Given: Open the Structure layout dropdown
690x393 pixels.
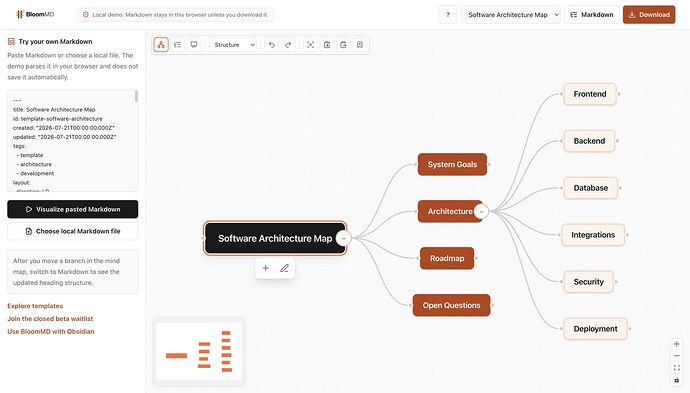Looking at the screenshot, I should click(233, 44).
